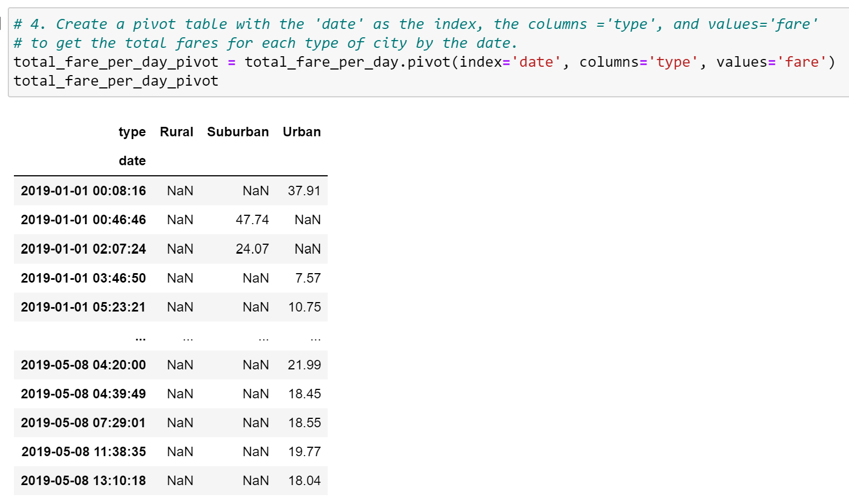This screenshot has width=849, height=504.
Task: Select the 'Urban' column header
Action: pyautogui.click(x=302, y=132)
